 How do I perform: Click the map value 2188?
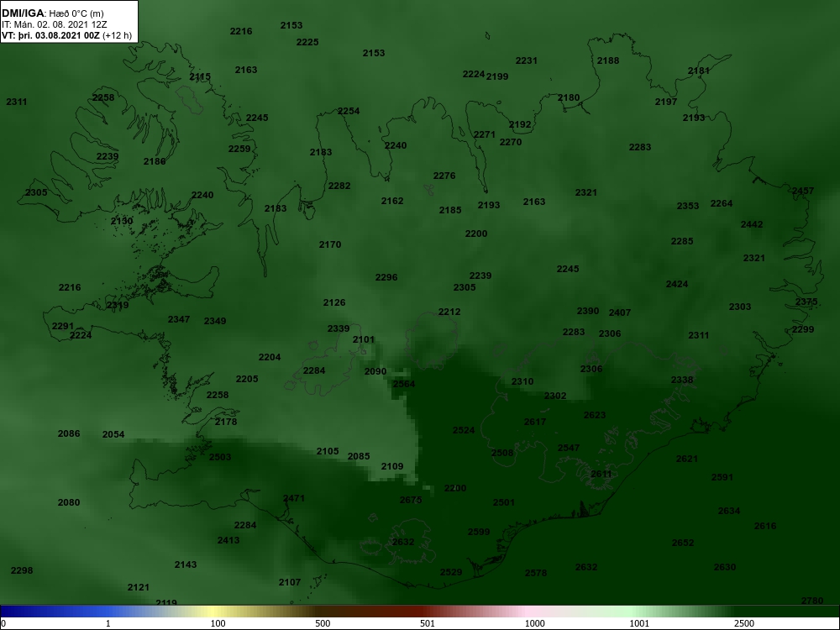click(608, 60)
